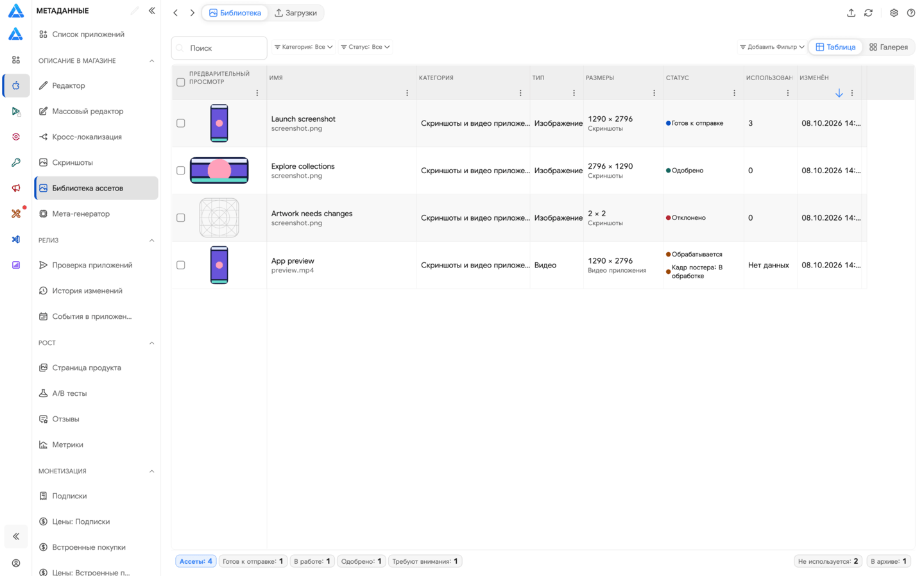Go back with the left arrow
Image resolution: width=924 pixels, height=576 pixels.
(176, 13)
